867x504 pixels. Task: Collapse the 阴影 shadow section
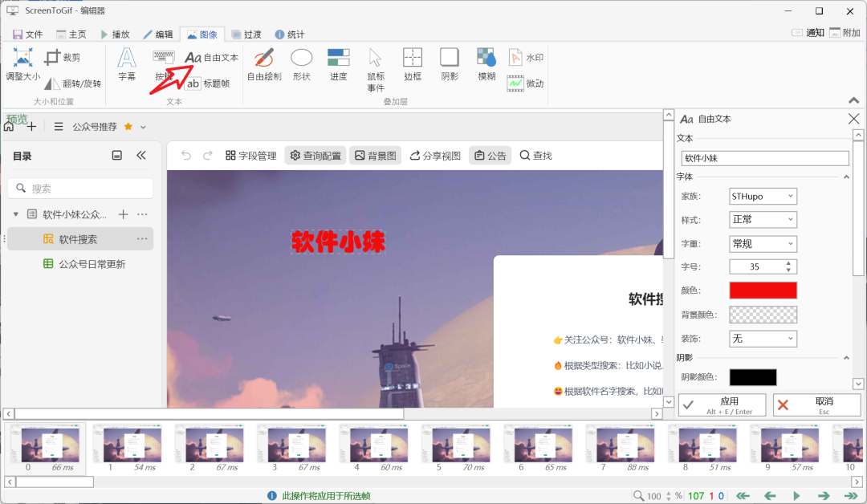coord(846,358)
